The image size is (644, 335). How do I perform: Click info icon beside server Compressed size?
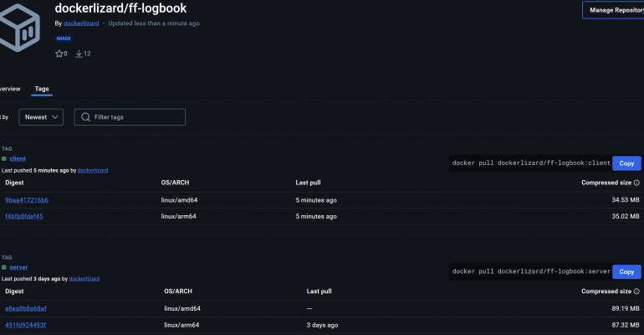pyautogui.click(x=636, y=291)
